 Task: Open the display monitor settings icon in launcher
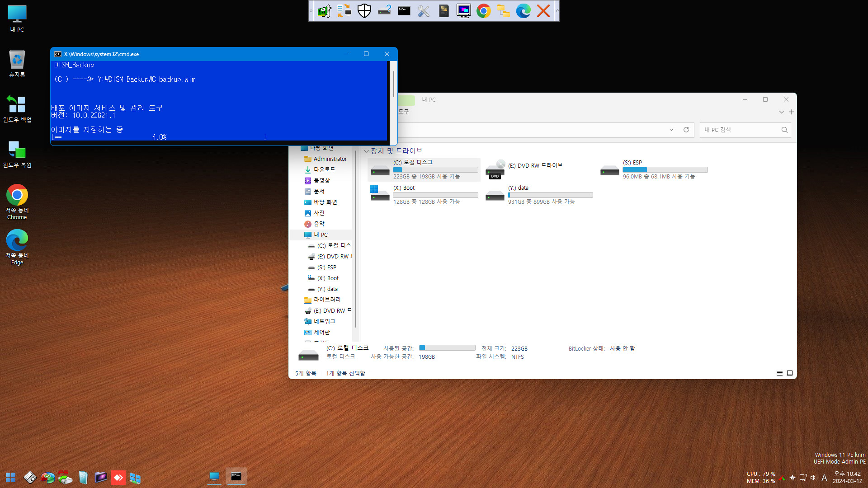pos(464,11)
